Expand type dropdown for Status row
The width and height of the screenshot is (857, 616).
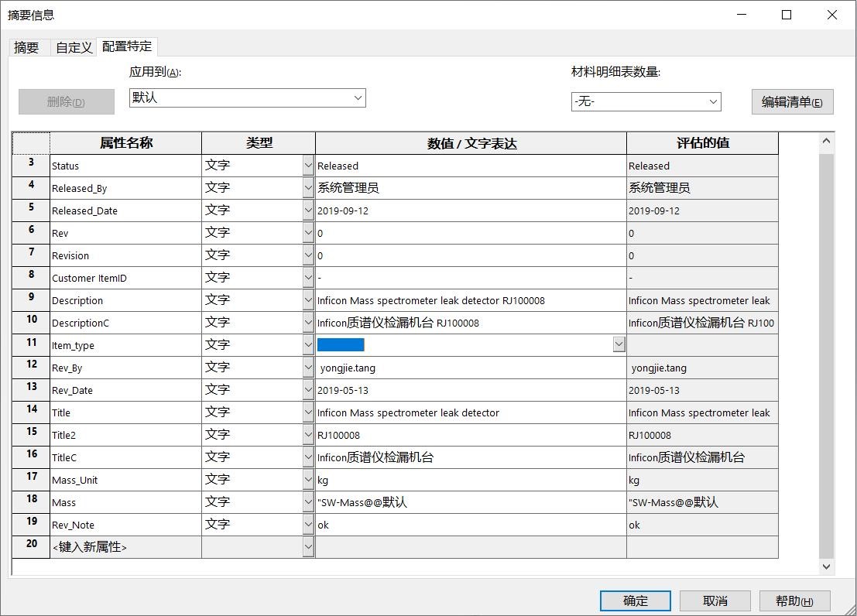tap(308, 166)
